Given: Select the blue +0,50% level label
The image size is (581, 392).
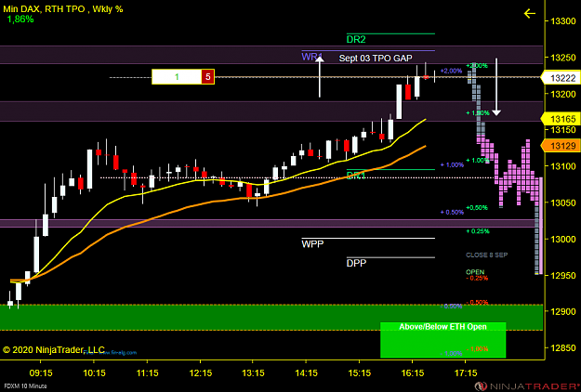Looking at the screenshot, I should click(x=452, y=212).
